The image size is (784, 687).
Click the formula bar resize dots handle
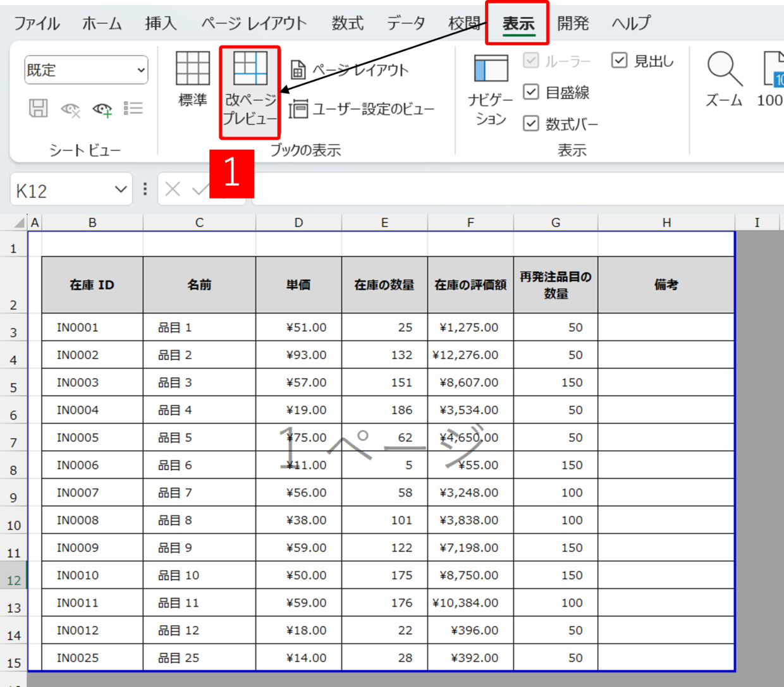click(145, 189)
